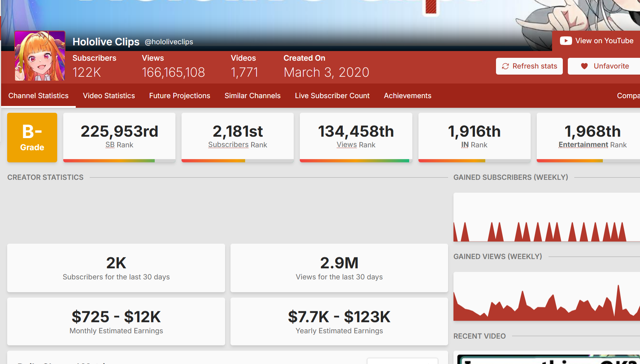
Task: Click the Hololive Clips channel avatar
Action: pyautogui.click(x=40, y=56)
